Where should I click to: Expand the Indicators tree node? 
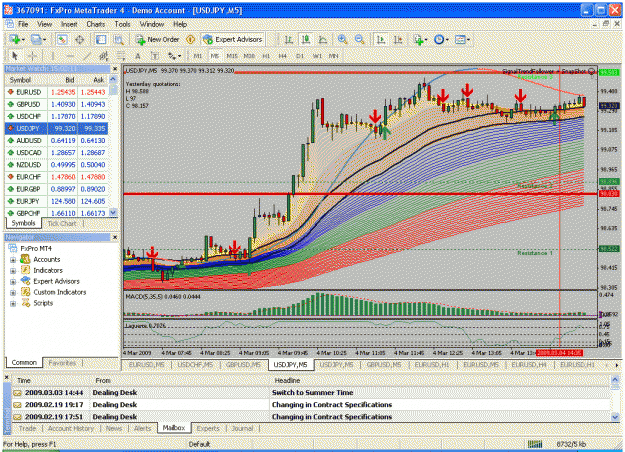13,271
